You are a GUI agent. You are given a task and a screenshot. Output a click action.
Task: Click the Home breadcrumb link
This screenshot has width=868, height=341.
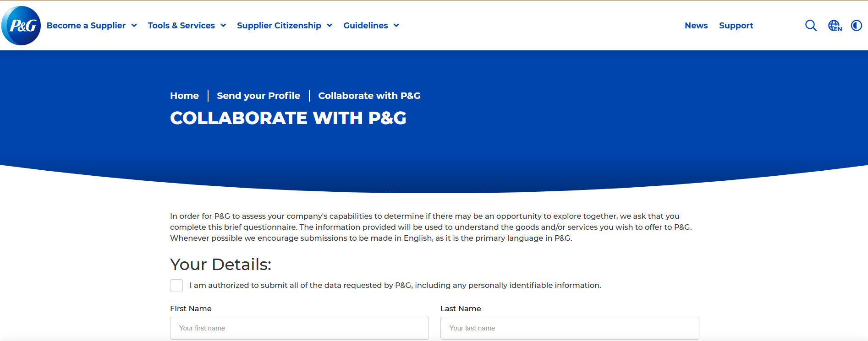click(x=184, y=96)
